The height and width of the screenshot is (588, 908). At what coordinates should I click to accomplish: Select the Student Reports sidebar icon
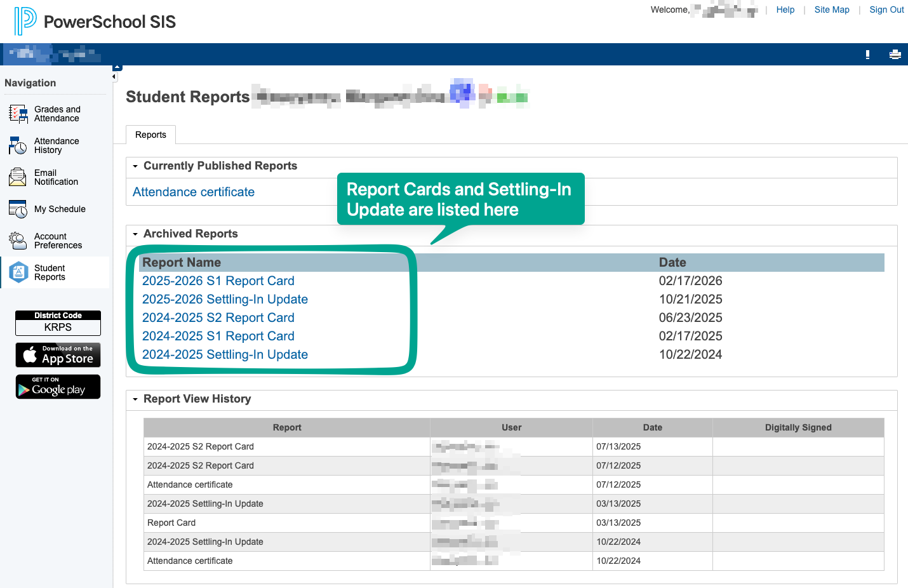pyautogui.click(x=18, y=272)
